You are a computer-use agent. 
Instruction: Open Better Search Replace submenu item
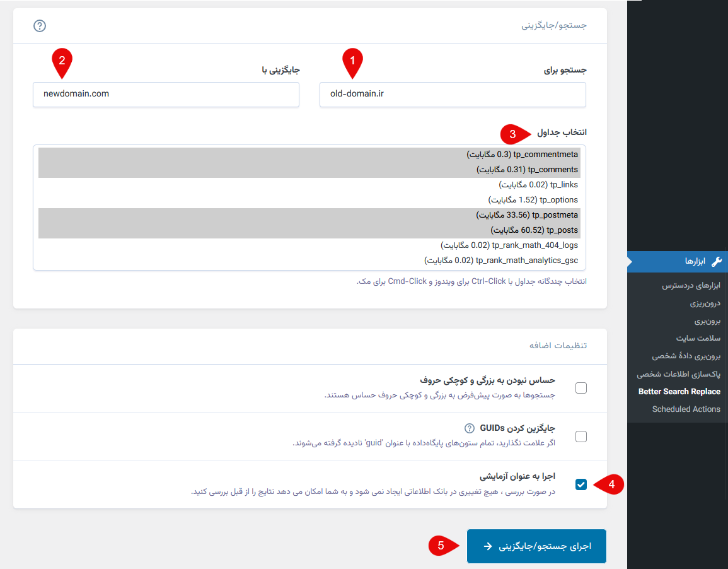point(679,392)
